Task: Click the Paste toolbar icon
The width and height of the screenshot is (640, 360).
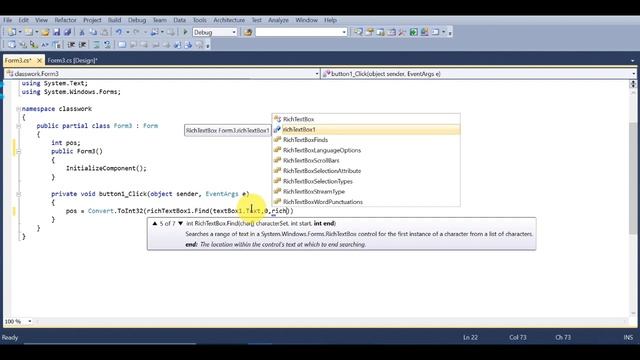Action: [104, 32]
